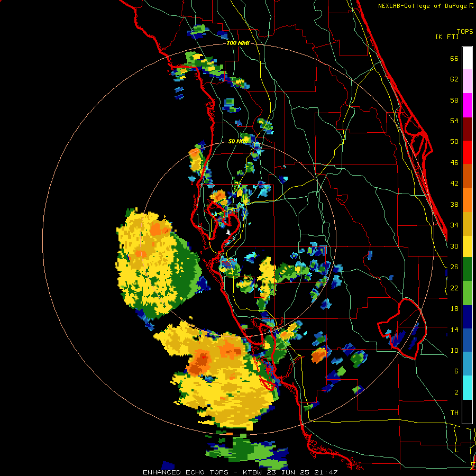Select the TOPS legend title
This screenshot has width=476, height=476.
tap(465, 32)
